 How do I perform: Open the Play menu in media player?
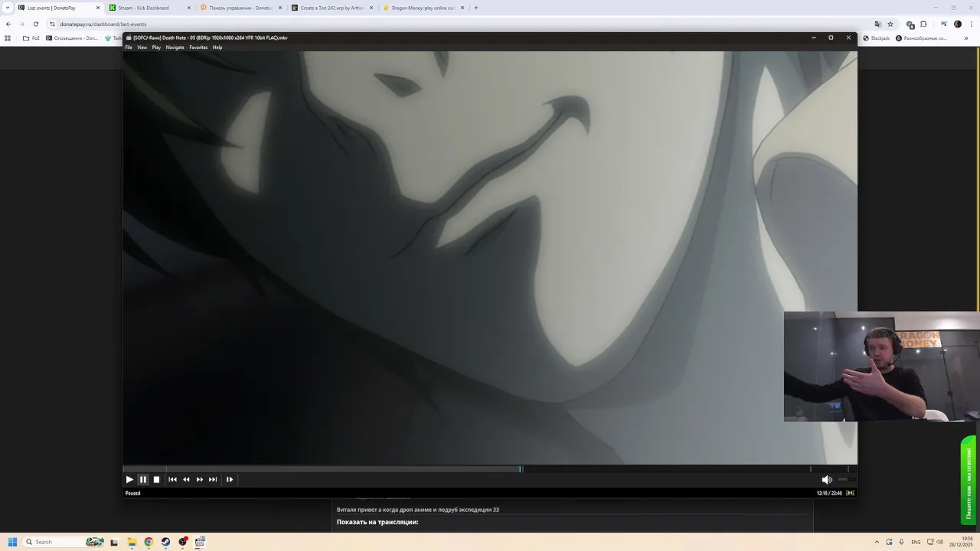pyautogui.click(x=156, y=47)
